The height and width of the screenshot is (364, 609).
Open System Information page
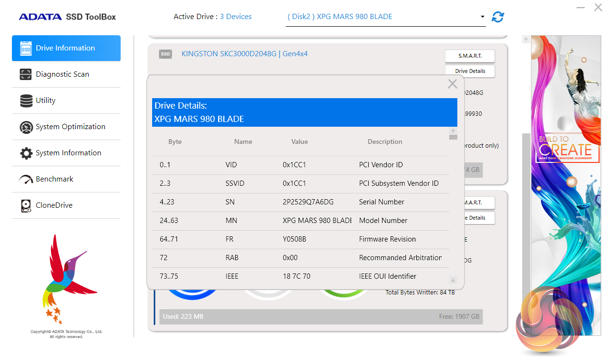point(66,153)
